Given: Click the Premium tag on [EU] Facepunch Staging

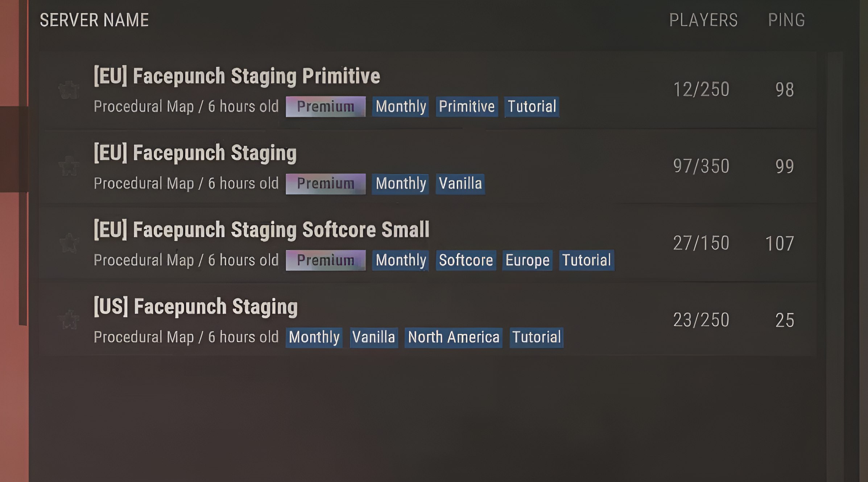Looking at the screenshot, I should tap(325, 183).
